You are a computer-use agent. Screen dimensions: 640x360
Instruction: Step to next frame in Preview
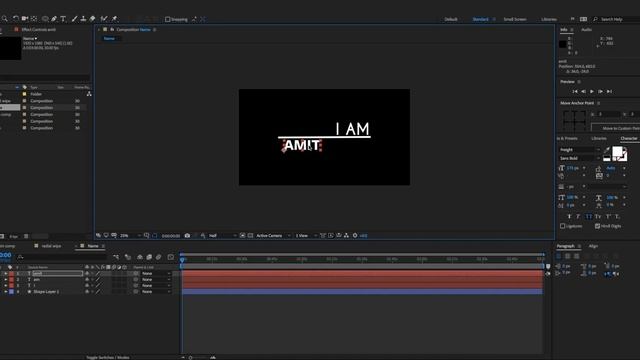coord(600,91)
